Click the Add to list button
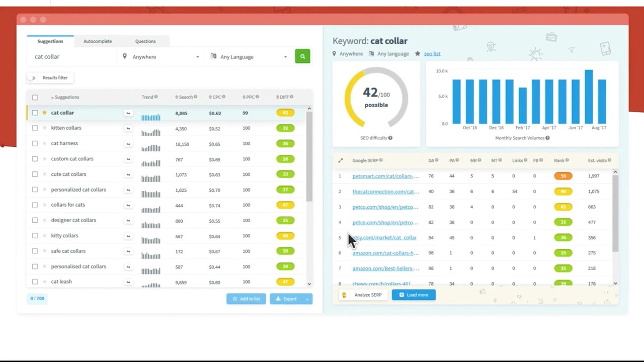The image size is (644, 362). 246,299
